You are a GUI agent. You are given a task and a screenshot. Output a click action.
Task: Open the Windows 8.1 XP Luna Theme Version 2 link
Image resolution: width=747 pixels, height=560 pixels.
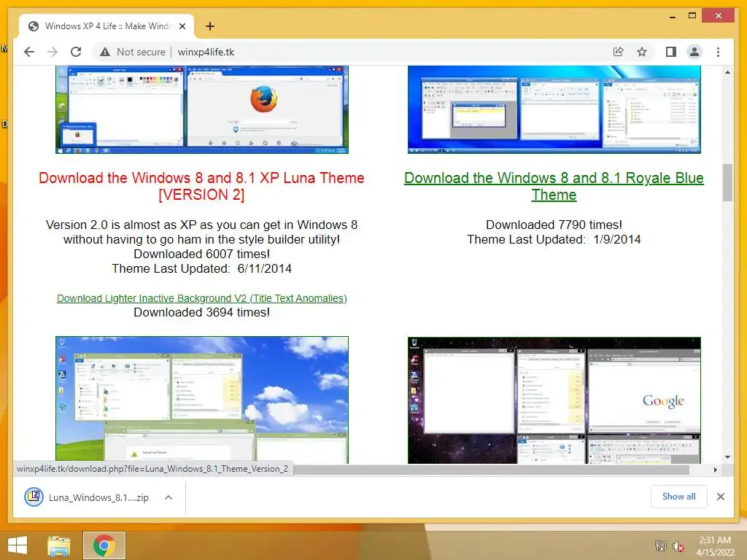201,186
